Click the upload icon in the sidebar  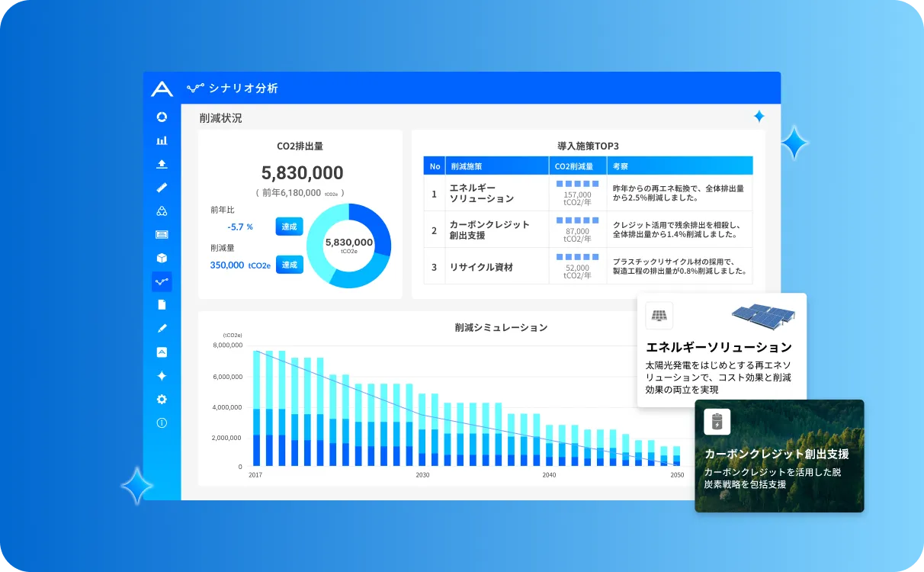(x=162, y=164)
